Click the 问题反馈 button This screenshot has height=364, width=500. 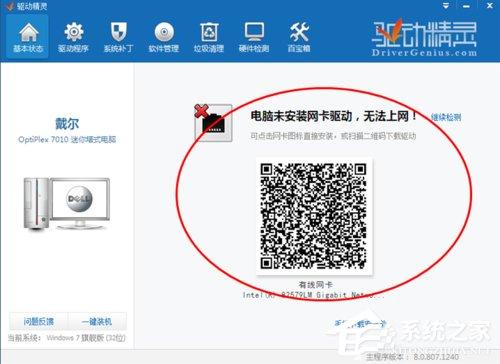point(39,322)
